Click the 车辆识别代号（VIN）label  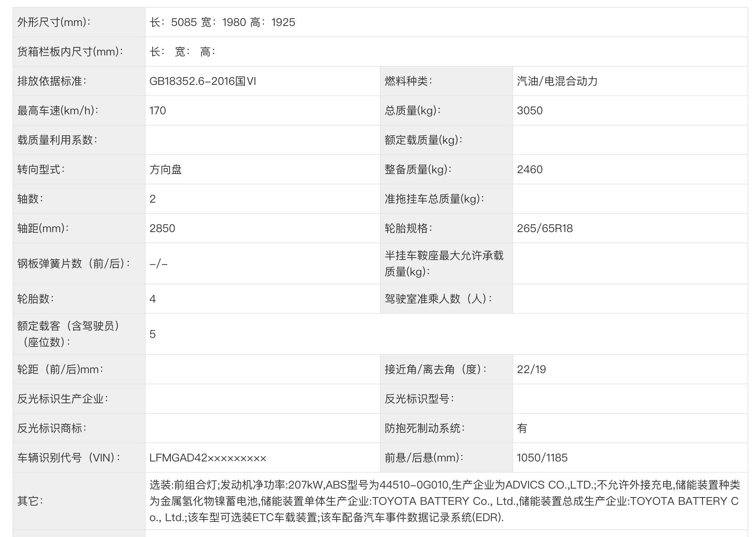69,458
